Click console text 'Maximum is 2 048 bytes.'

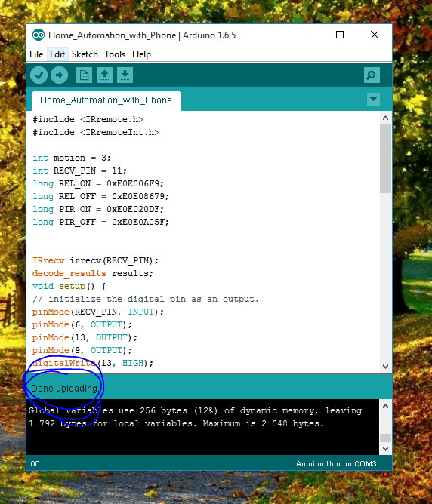pyautogui.click(x=263, y=423)
